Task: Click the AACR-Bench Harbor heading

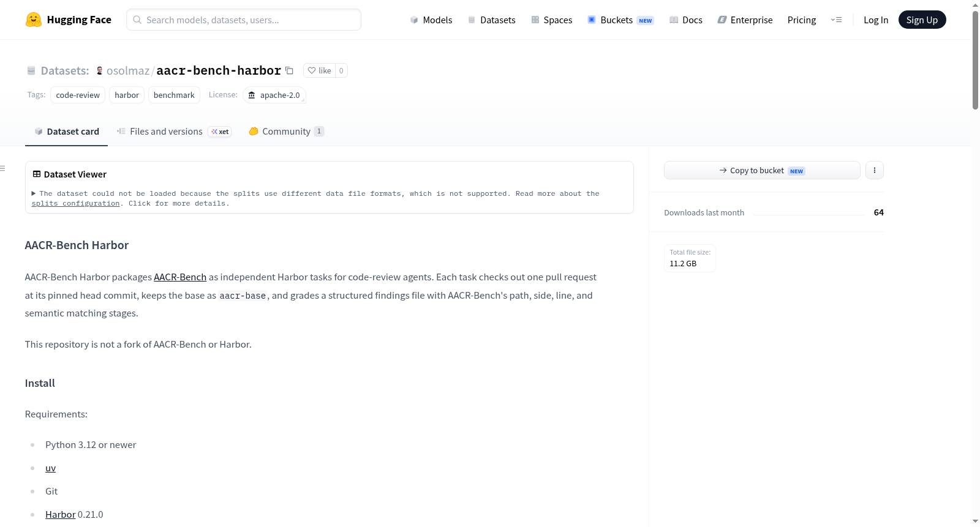Action: pyautogui.click(x=77, y=245)
